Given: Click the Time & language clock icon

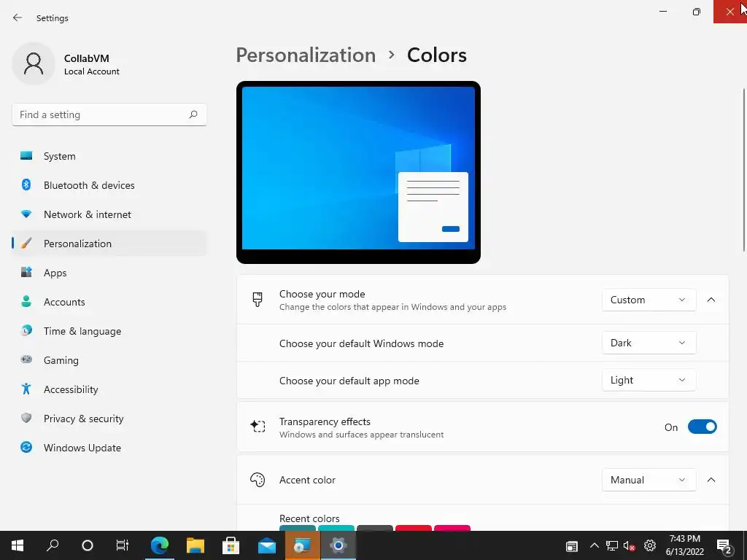Looking at the screenshot, I should tap(26, 330).
